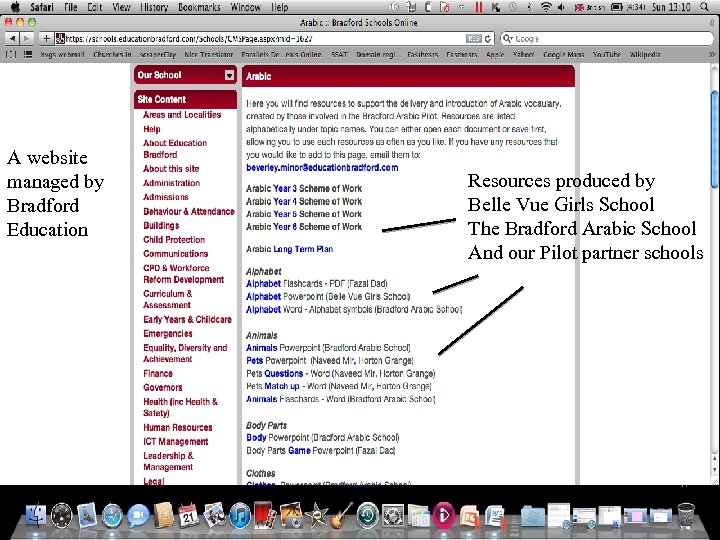Click the Time Machine clock menu bar icon
The image size is (720, 540).
pyautogui.click(x=512, y=7)
